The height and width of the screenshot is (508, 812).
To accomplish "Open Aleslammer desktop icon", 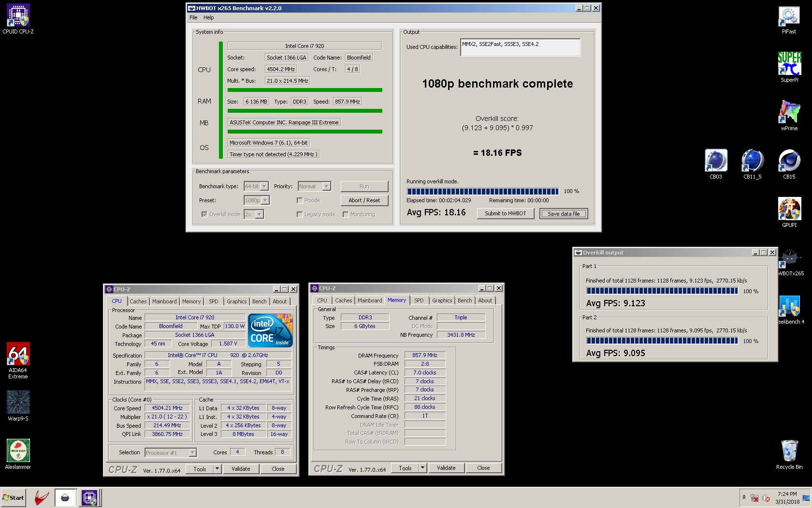I will tap(18, 454).
